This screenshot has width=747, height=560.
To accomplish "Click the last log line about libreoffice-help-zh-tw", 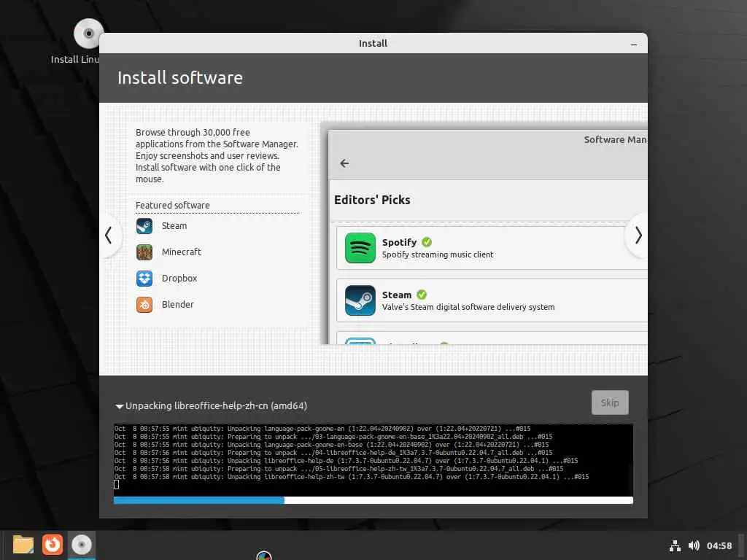I will tap(352, 477).
